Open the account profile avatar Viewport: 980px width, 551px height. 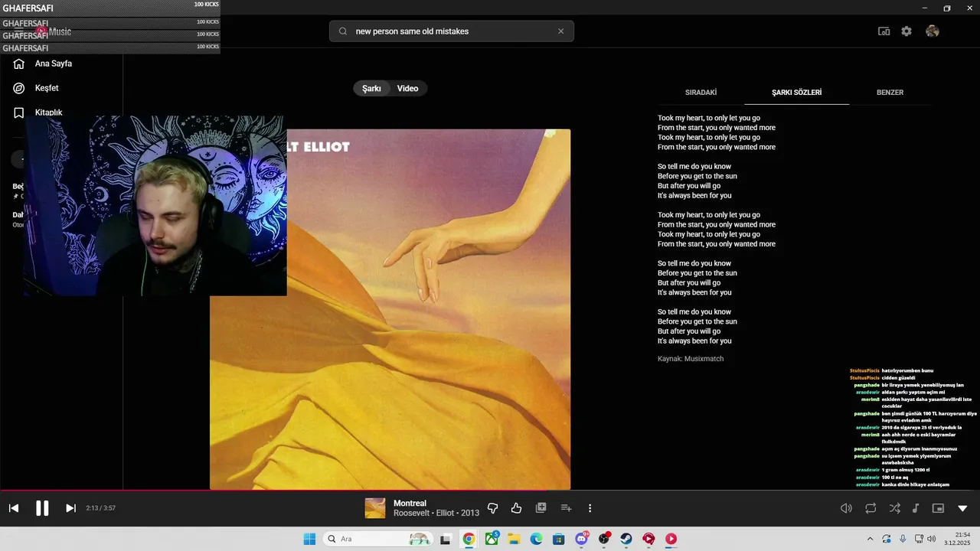[932, 31]
